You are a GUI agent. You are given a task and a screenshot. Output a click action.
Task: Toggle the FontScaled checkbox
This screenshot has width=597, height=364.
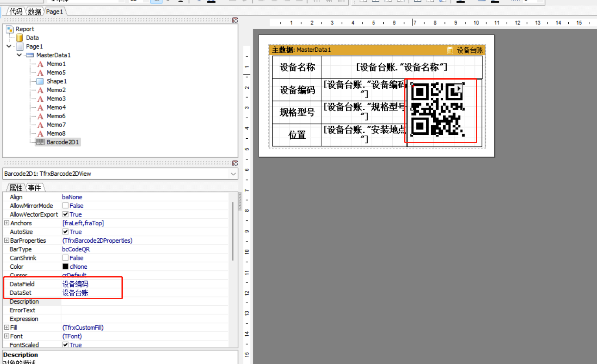tap(65, 345)
